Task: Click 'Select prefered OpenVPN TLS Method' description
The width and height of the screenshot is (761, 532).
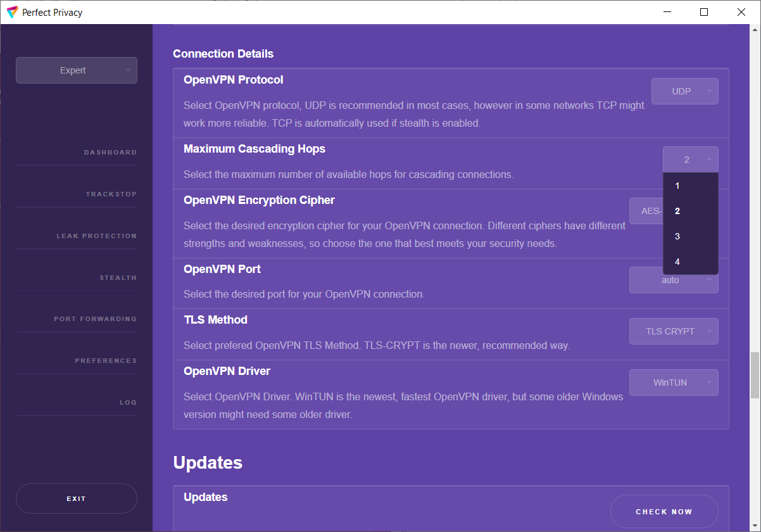Action: click(377, 346)
